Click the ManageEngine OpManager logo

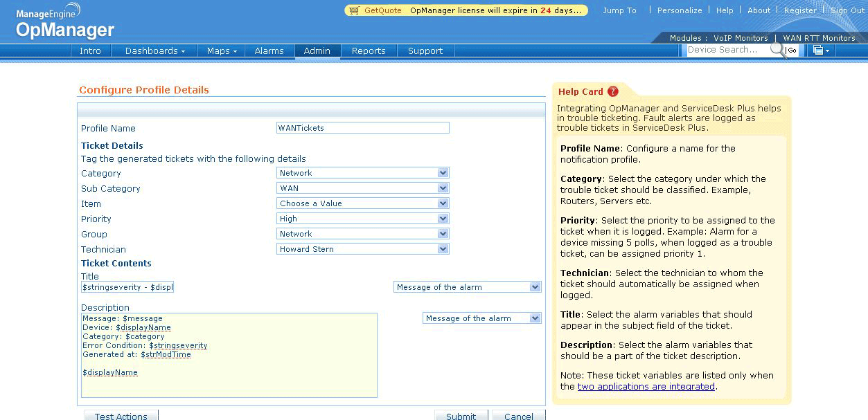click(64, 21)
